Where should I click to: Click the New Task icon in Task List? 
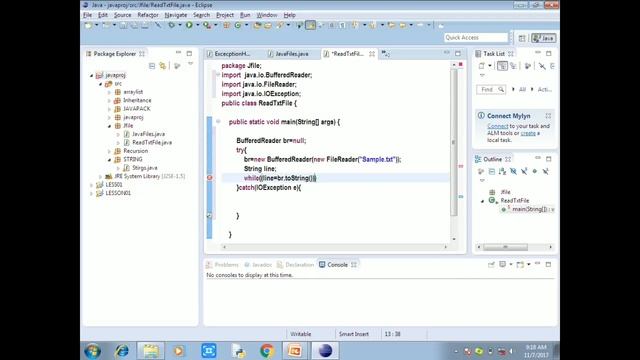pos(482,66)
